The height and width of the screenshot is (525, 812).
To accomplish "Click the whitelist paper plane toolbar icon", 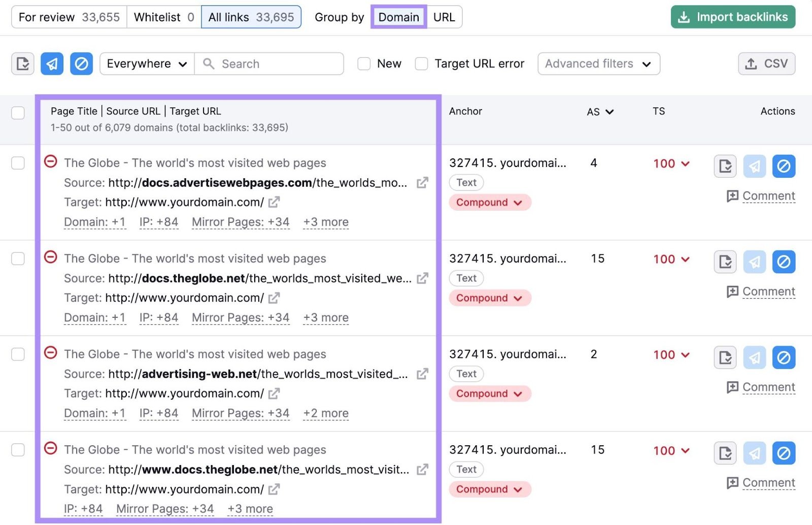I will point(52,63).
